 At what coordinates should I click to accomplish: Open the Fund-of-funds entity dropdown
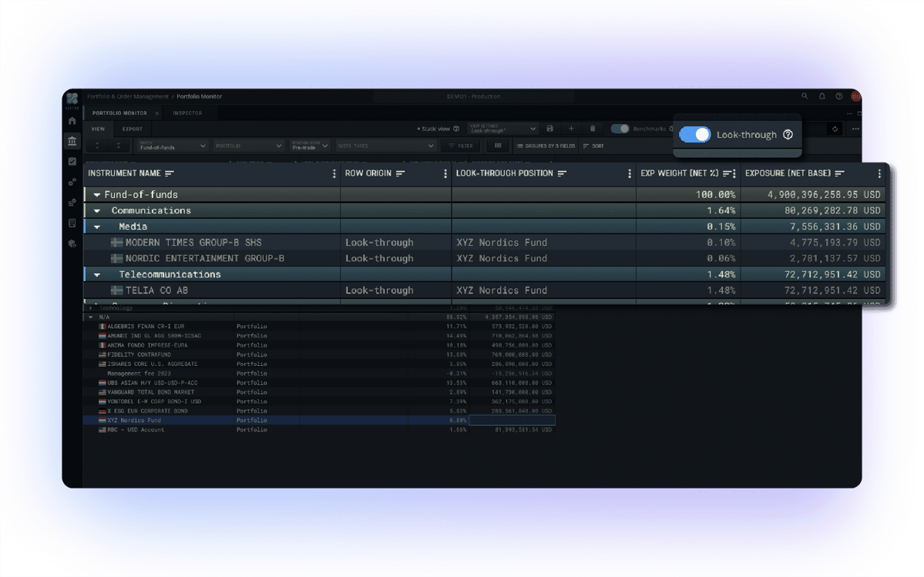(173, 146)
